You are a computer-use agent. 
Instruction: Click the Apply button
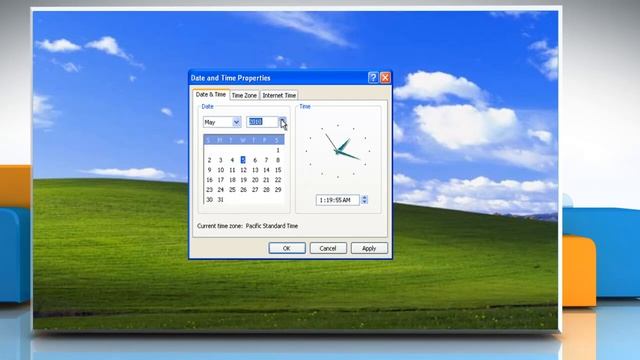(x=369, y=248)
